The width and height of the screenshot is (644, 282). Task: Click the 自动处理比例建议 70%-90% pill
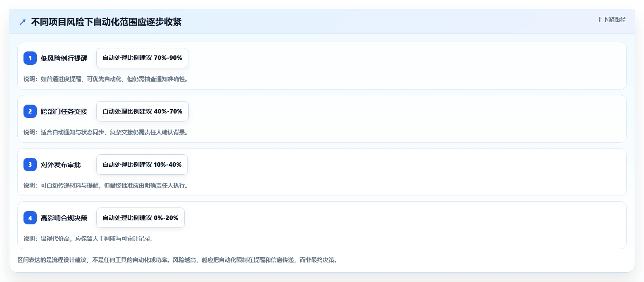[142, 58]
